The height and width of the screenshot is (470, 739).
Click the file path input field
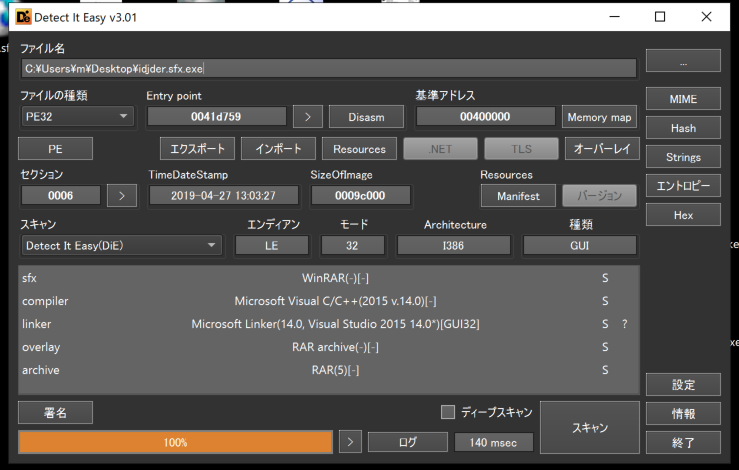pos(328,69)
